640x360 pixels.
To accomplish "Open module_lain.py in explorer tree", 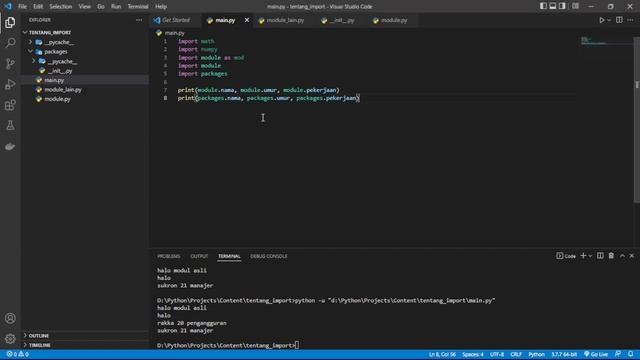I will click(x=63, y=89).
